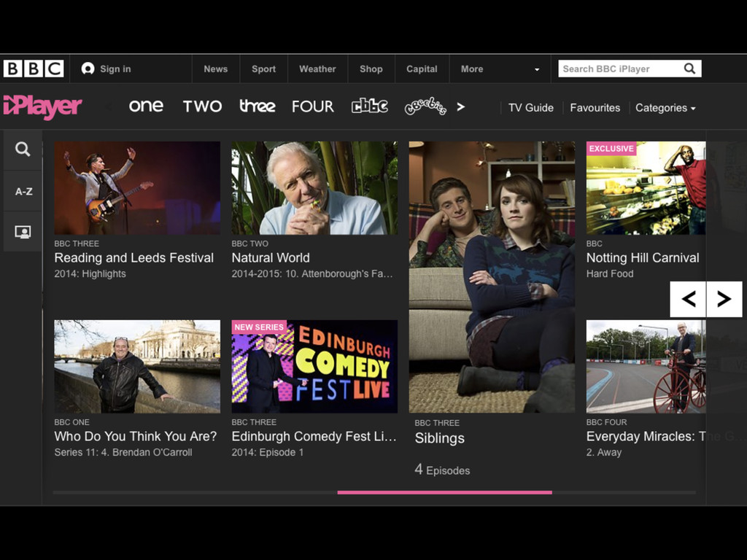
Task: Open the iPlayer logo home link
Action: [42, 106]
